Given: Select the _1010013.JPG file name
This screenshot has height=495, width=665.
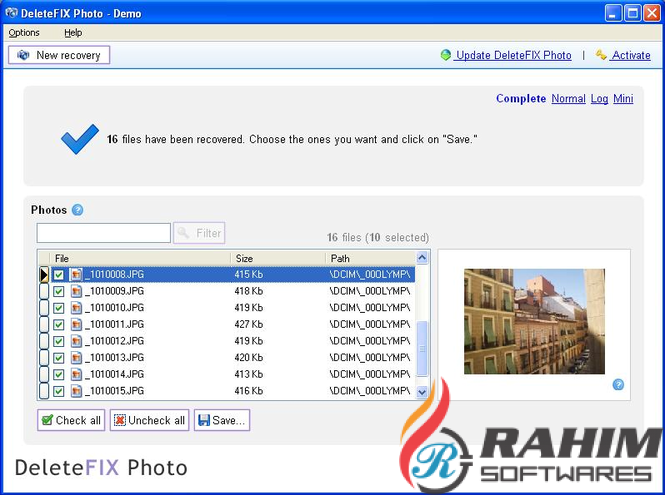Looking at the screenshot, I should tap(115, 358).
